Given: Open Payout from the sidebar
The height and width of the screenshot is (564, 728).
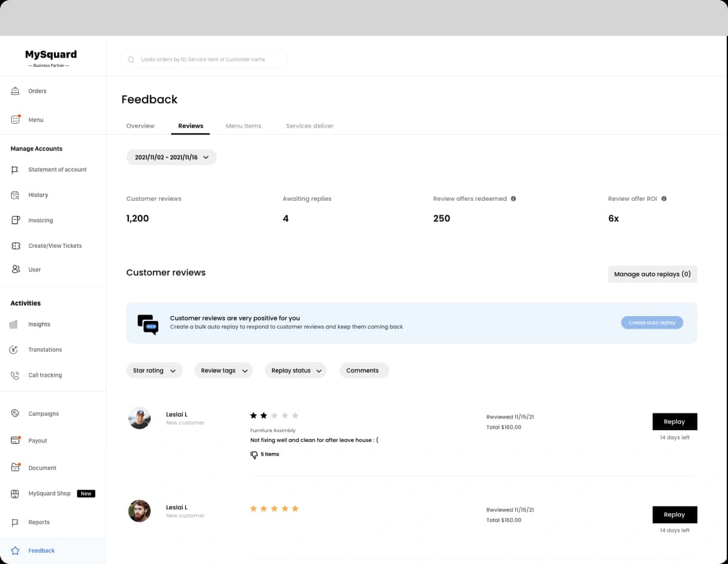Looking at the screenshot, I should click(x=37, y=441).
